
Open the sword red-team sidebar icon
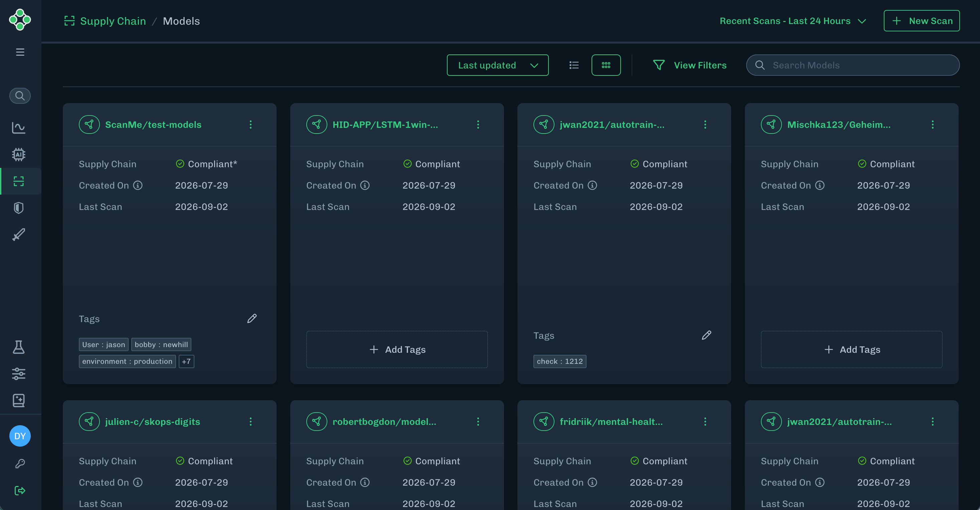click(x=19, y=235)
